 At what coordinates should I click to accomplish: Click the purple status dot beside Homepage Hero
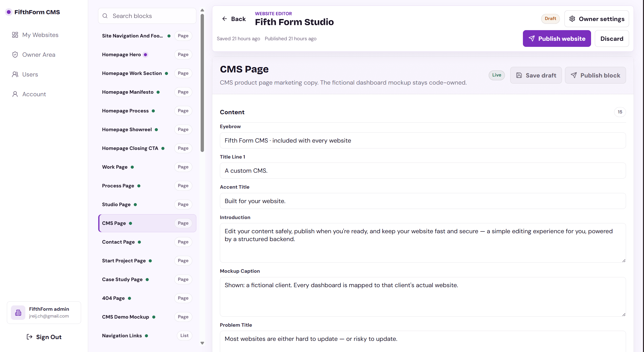click(x=145, y=55)
